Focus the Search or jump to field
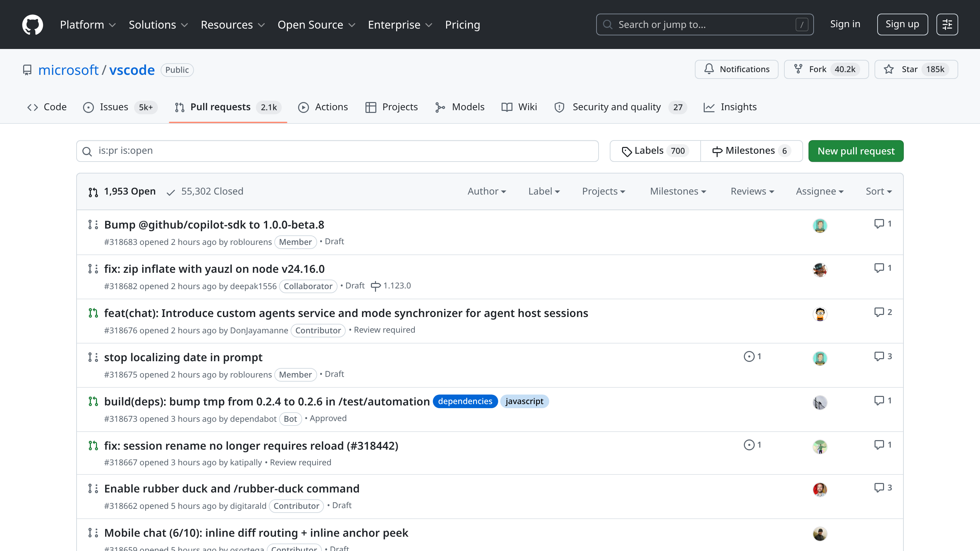The width and height of the screenshot is (980, 551). (x=705, y=25)
